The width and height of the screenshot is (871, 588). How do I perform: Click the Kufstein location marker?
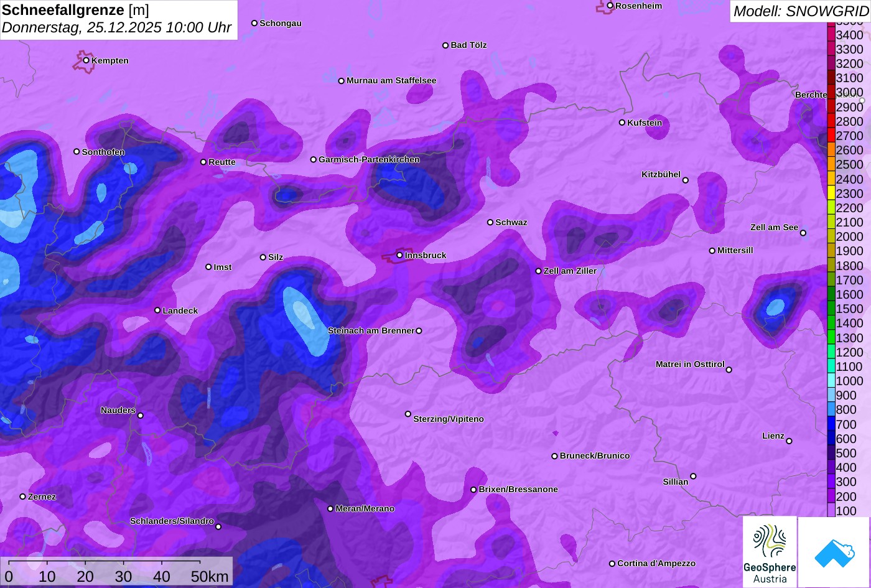coord(622,123)
